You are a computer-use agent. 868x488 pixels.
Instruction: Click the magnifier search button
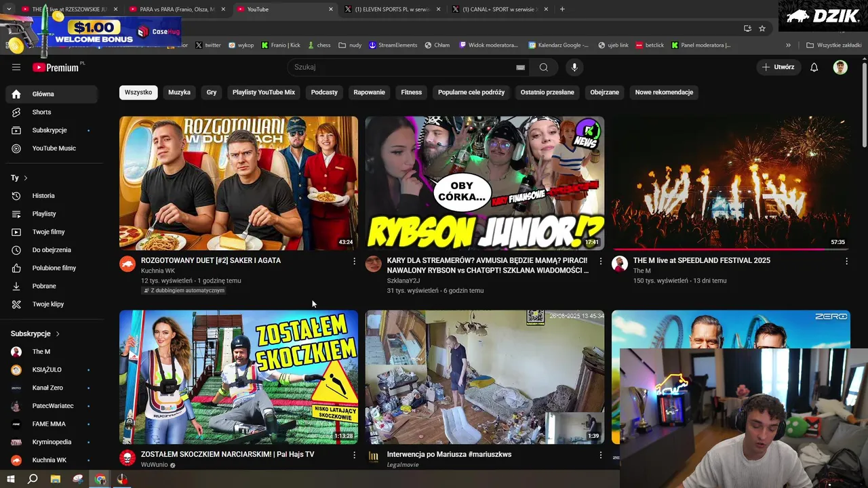(x=544, y=67)
